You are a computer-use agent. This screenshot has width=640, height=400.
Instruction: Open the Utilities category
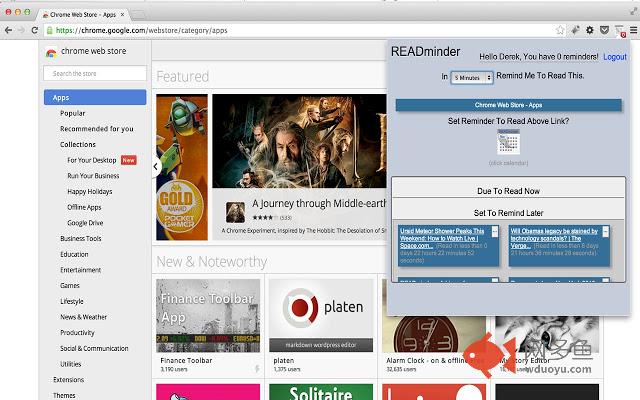coord(71,364)
